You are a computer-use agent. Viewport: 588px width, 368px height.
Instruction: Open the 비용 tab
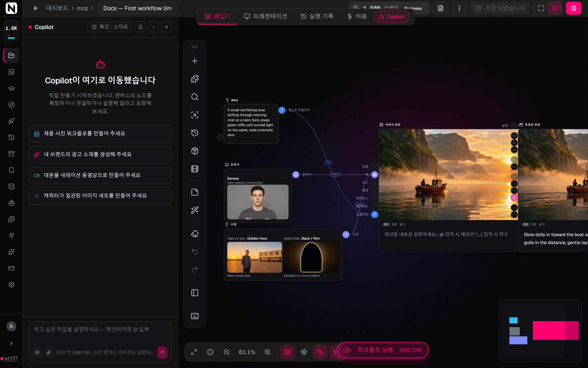[357, 16]
